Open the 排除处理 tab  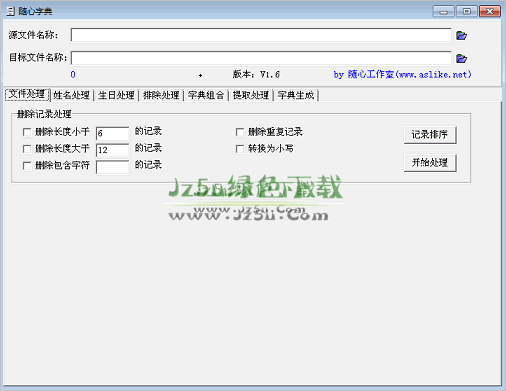(161, 95)
